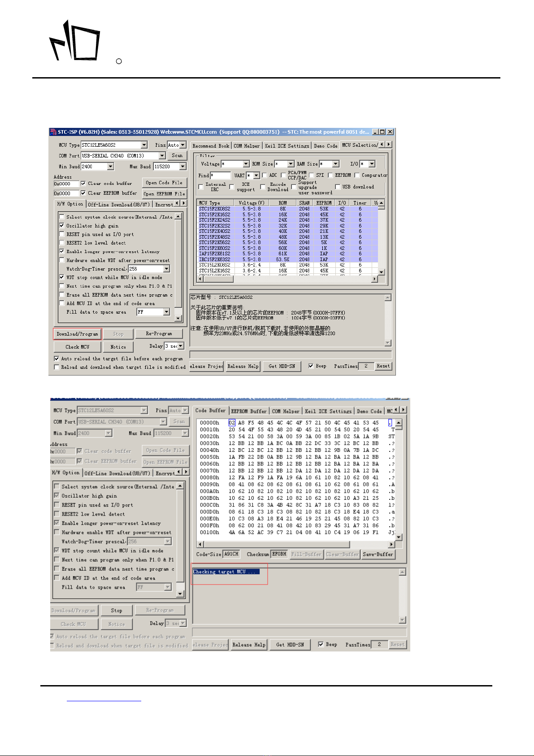
Task: Click Get HDD-SN in MCU Selection window
Action: click(282, 366)
